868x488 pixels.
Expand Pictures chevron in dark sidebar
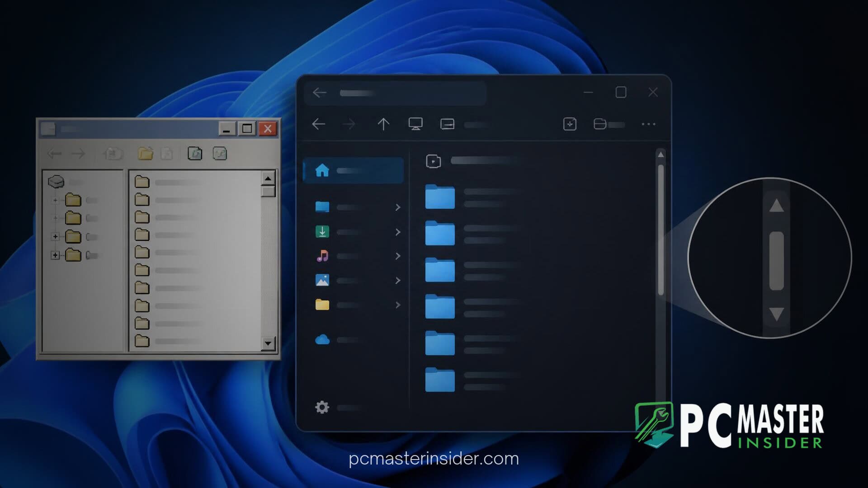[398, 281]
